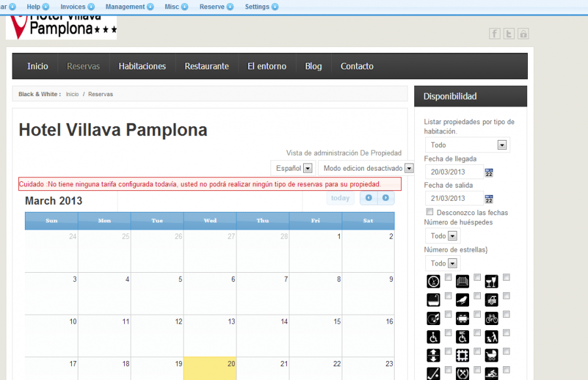Click the music disc amenity icon
This screenshot has width=588, height=380.
[x=433, y=319]
